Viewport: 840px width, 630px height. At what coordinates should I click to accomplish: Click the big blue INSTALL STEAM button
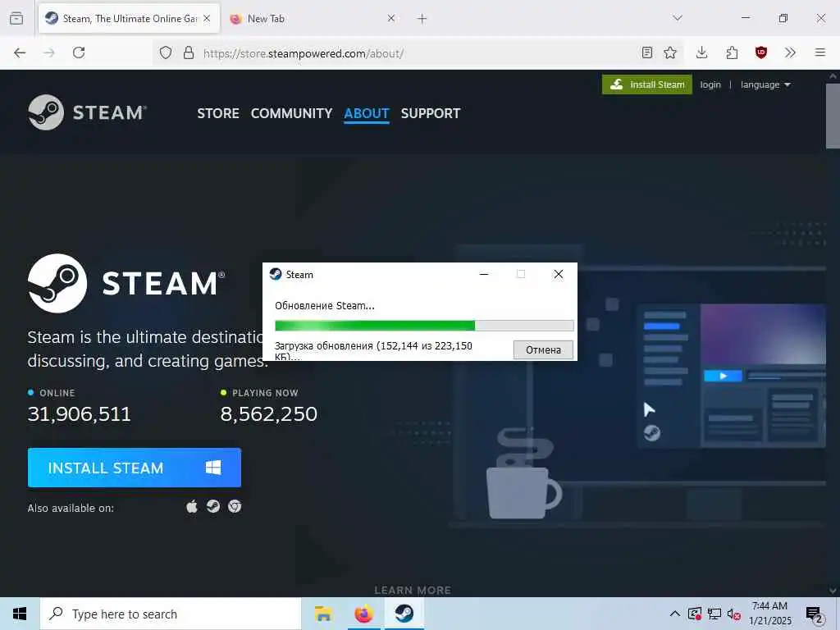[x=135, y=468]
